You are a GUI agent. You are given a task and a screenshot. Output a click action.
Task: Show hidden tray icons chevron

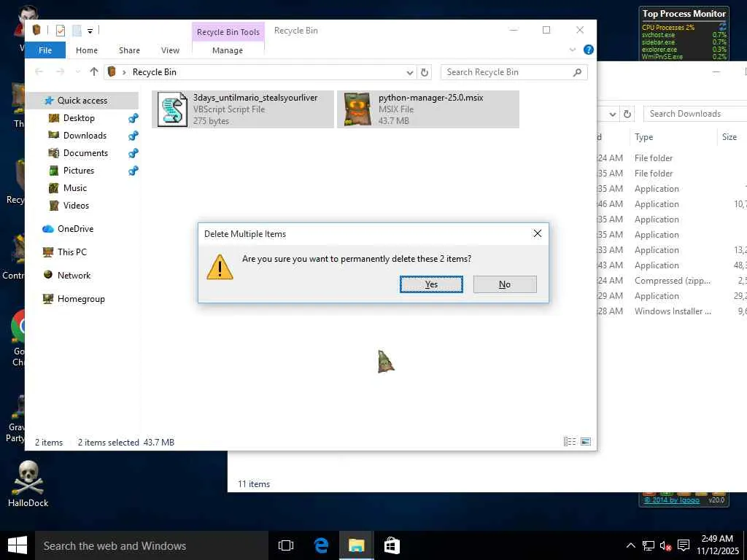pos(630,545)
